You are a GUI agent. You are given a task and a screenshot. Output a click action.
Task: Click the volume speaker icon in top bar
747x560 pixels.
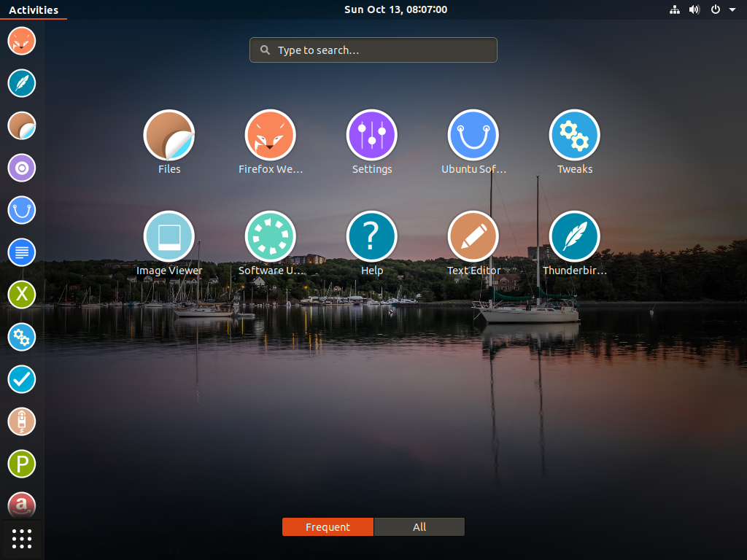(x=694, y=9)
